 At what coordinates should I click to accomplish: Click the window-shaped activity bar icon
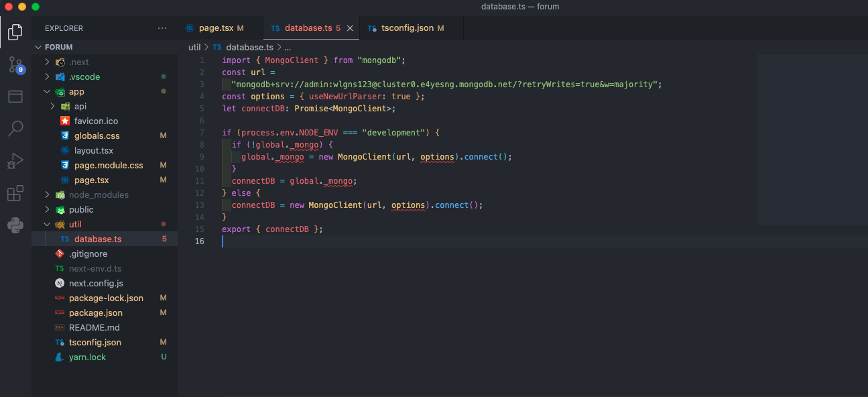coord(15,97)
